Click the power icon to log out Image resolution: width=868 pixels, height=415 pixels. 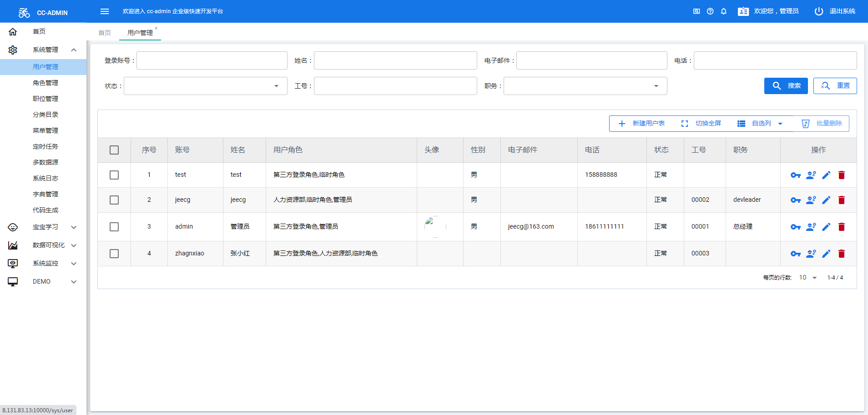(819, 11)
